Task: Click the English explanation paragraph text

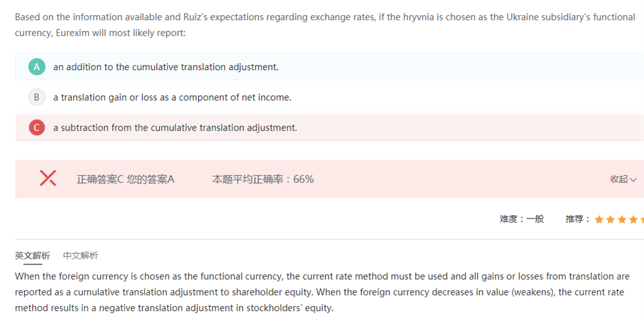Action: pos(322,292)
